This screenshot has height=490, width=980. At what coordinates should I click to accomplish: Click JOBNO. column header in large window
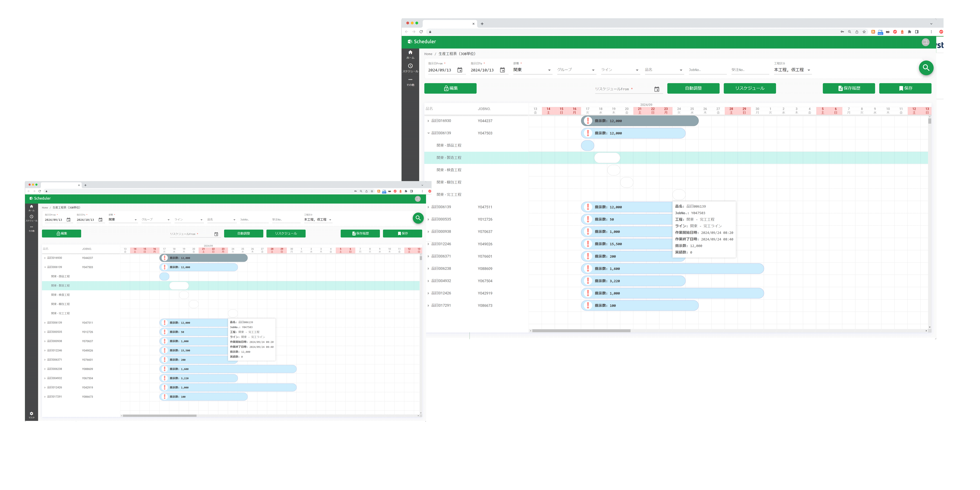484,109
